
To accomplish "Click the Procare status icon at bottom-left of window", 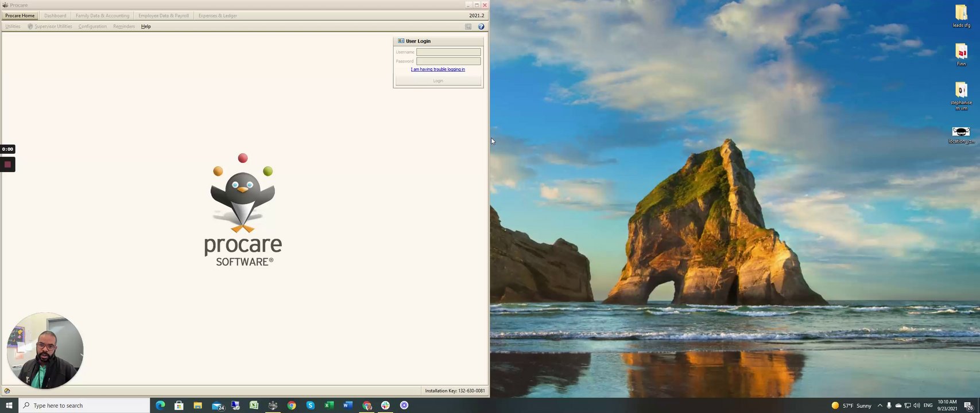I will [7, 391].
